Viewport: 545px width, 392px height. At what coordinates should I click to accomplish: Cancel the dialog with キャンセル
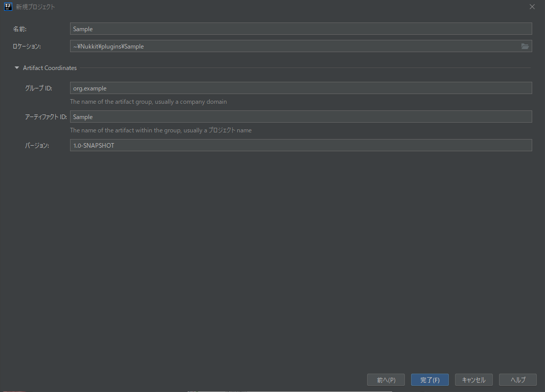[x=474, y=380]
